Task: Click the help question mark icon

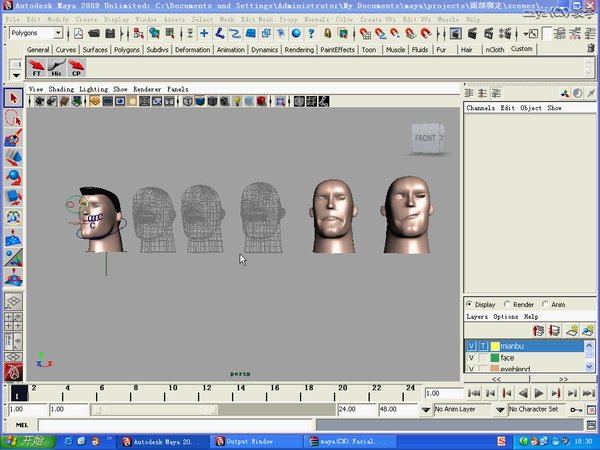Action: 311,34
